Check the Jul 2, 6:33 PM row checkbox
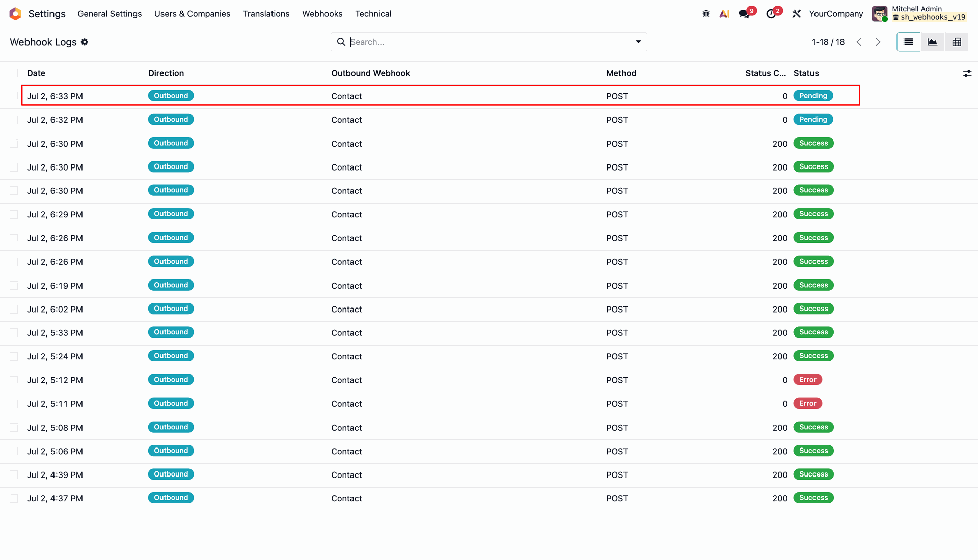This screenshot has height=560, width=978. (14, 96)
